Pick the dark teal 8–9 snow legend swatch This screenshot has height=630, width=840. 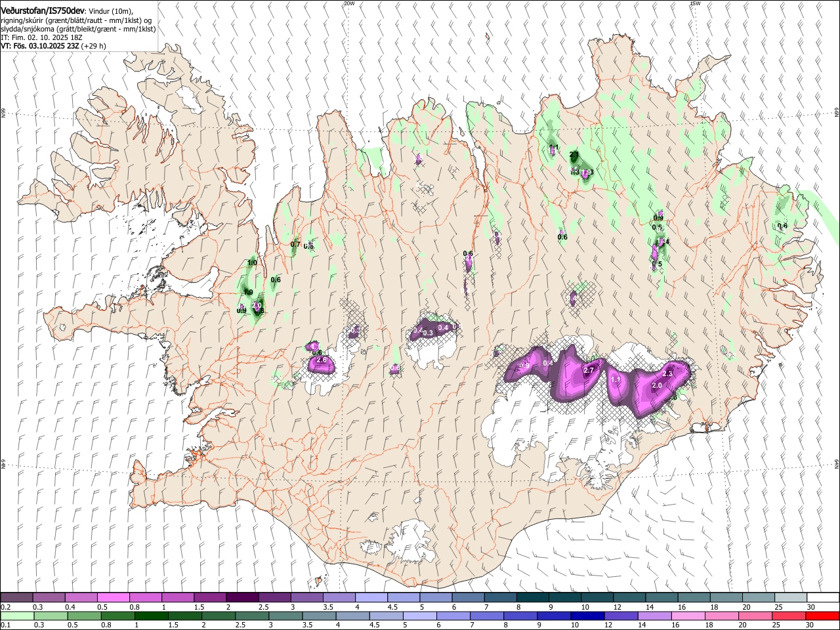(532, 598)
